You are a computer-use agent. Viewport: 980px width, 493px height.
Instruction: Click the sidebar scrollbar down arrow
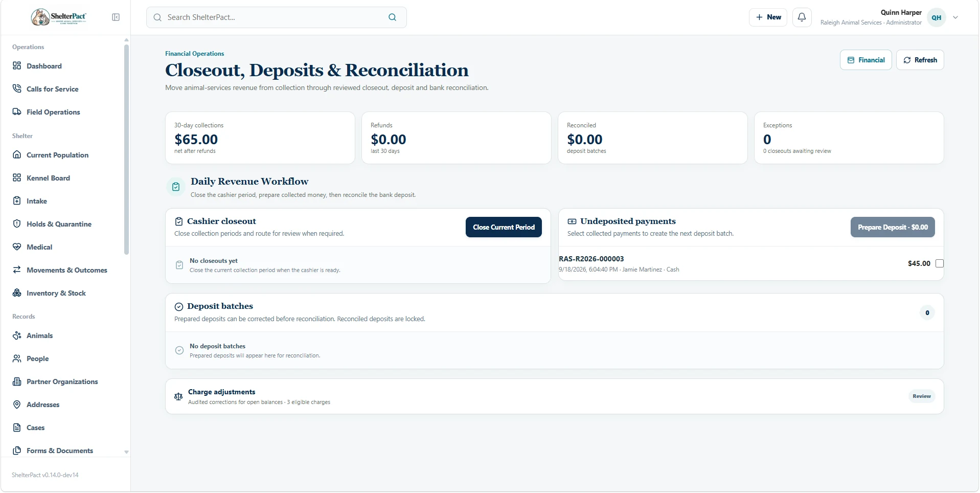126,452
